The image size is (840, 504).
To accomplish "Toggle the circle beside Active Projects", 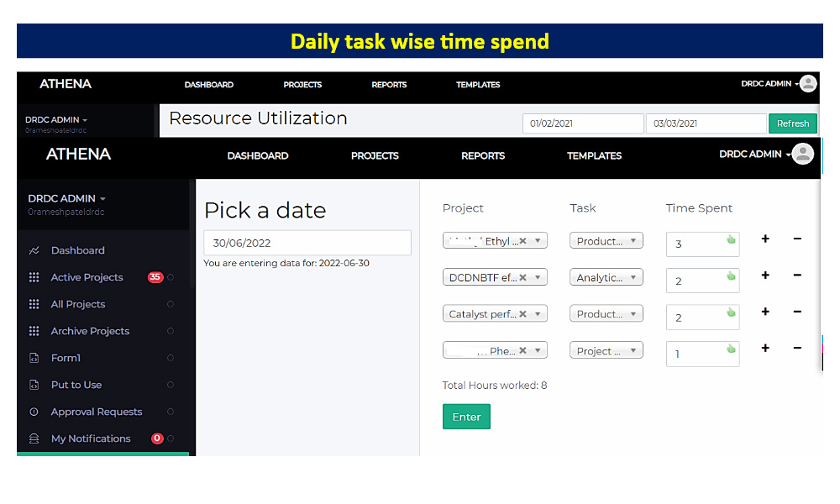I will (171, 277).
